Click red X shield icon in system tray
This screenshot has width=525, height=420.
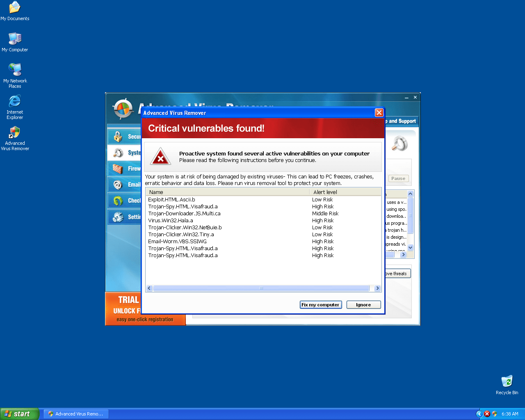coord(487,414)
